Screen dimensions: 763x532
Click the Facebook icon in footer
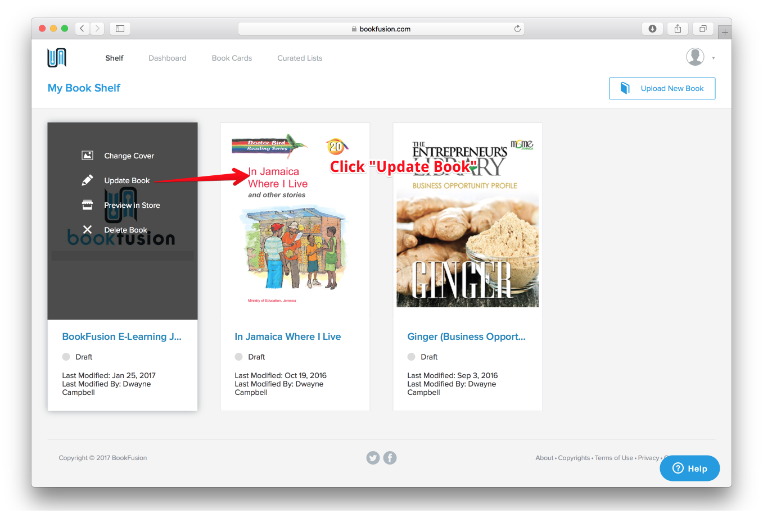click(x=390, y=458)
